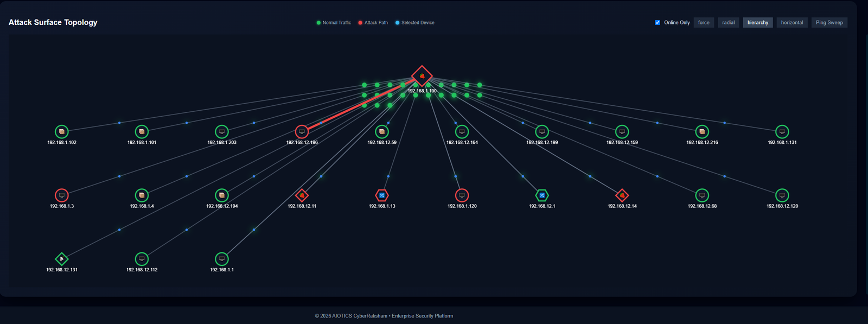868x324 pixels.
Task: Switch to force layout
Action: [704, 22]
